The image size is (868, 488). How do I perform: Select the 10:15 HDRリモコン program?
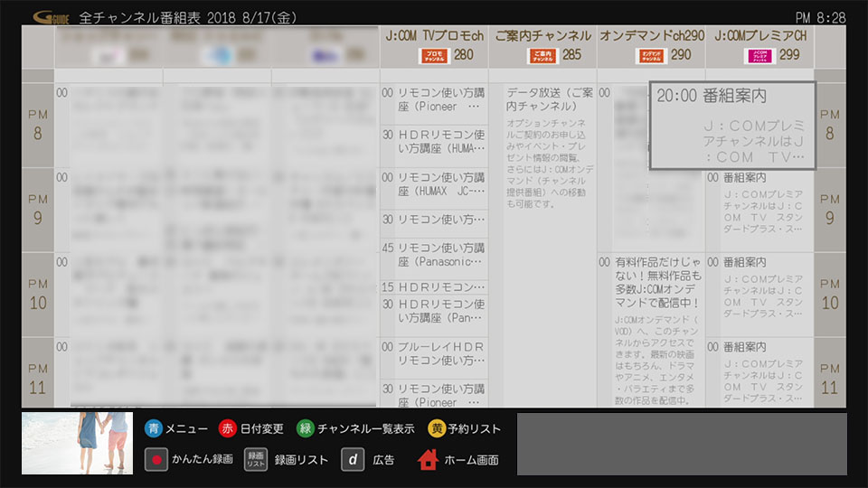pos(435,287)
